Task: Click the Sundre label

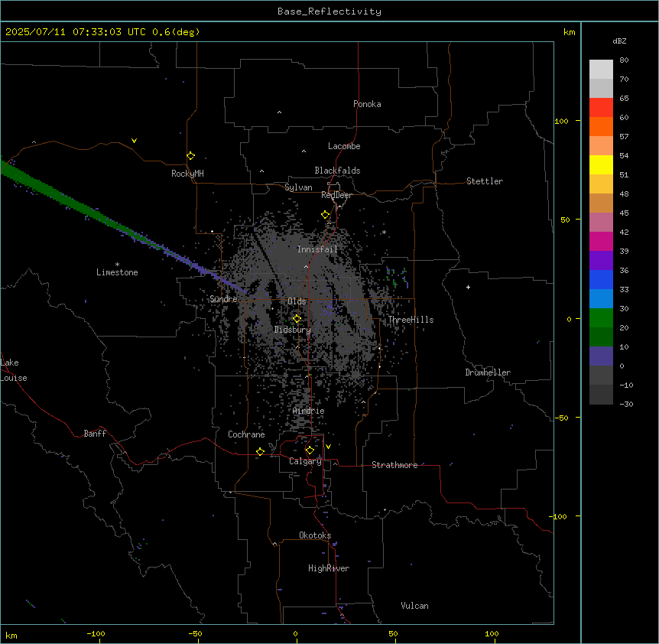Action: click(223, 299)
